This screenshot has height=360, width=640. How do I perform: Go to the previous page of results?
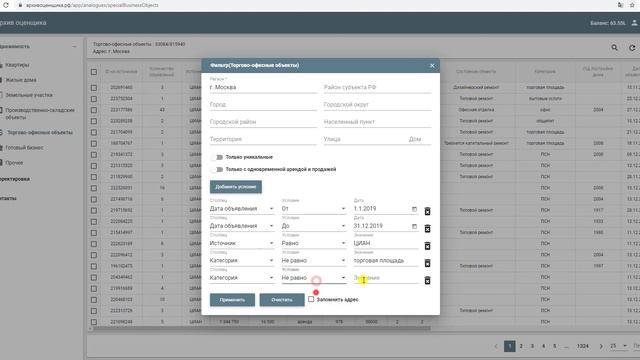[x=496, y=346]
